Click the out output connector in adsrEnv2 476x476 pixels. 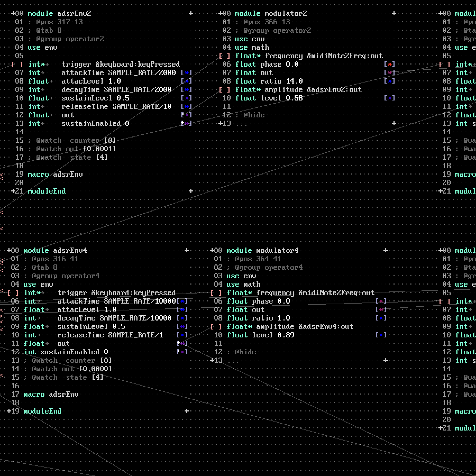186,115
